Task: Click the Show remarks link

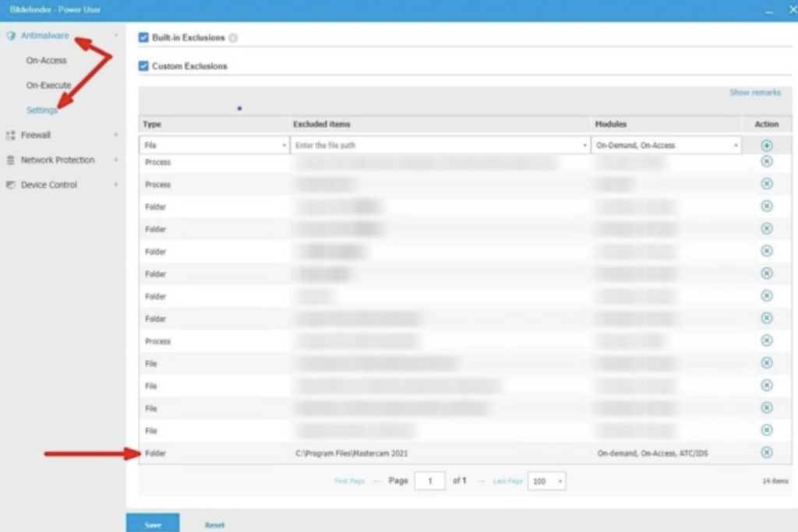Action: pos(754,93)
